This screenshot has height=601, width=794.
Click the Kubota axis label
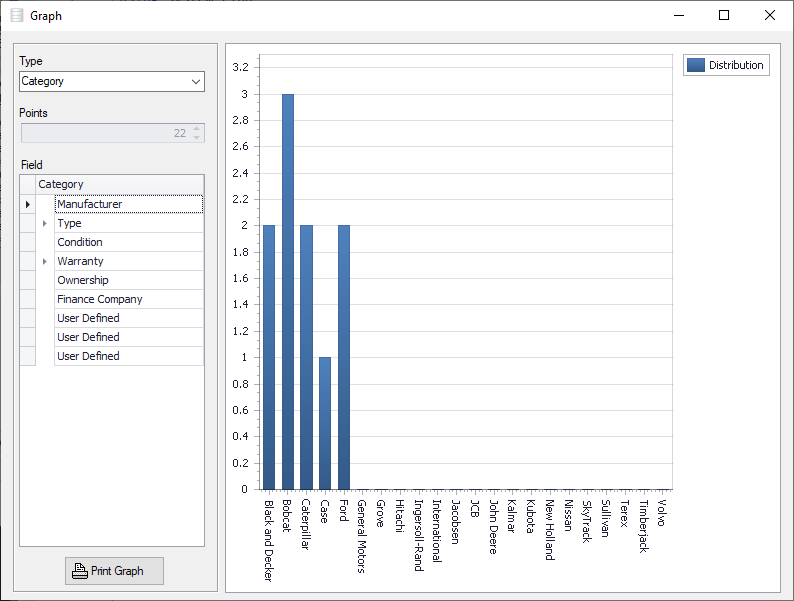coord(531,516)
